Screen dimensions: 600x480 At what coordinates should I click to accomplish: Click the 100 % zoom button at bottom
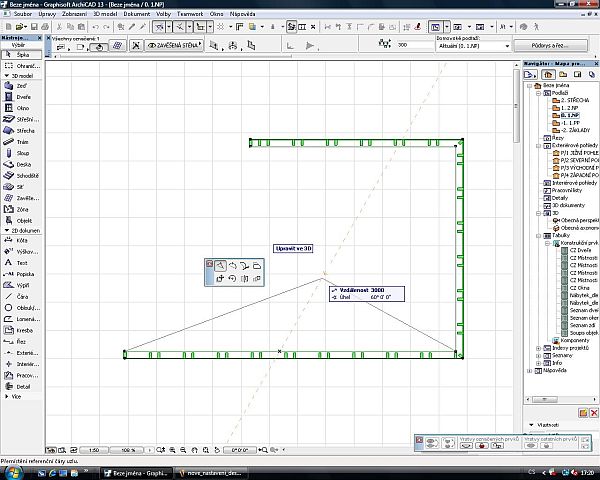click(128, 450)
